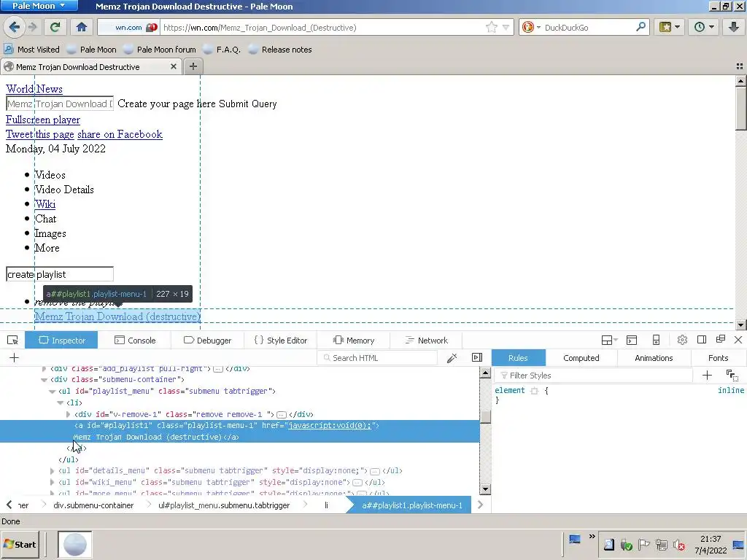Expand the ul wiki_menu node
The height and width of the screenshot is (560, 747).
(52, 483)
